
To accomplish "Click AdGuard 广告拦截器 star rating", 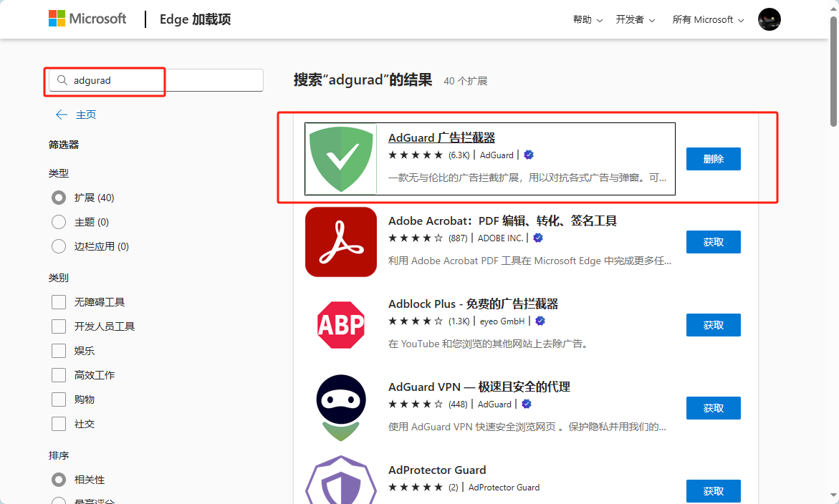I will point(416,155).
